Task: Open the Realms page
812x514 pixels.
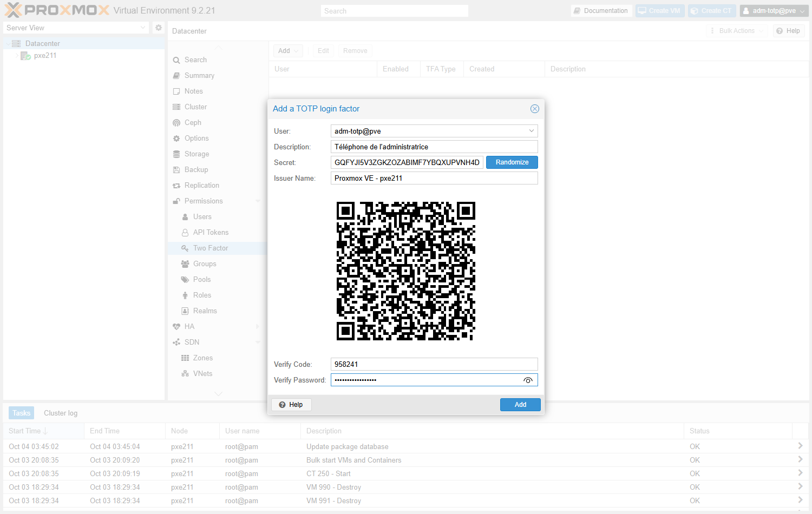Action: coord(205,311)
